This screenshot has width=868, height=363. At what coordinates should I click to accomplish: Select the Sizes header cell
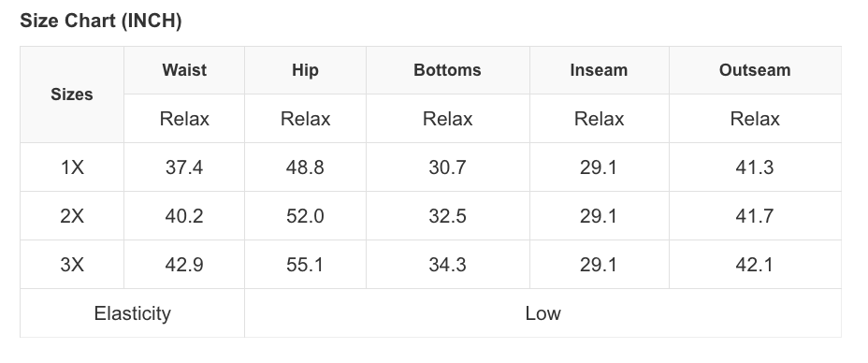click(72, 94)
